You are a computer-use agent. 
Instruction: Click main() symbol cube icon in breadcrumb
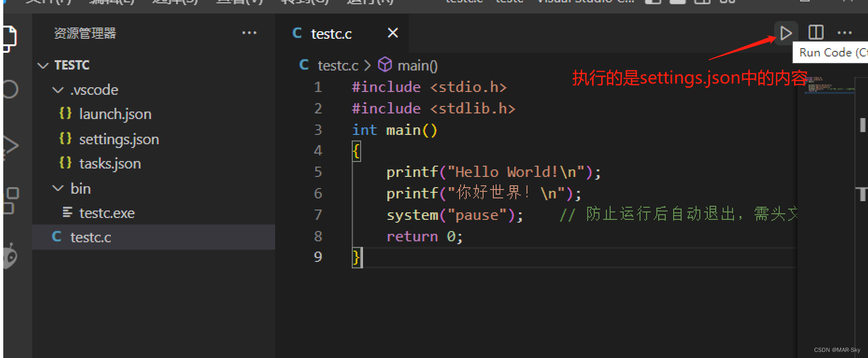pos(384,64)
